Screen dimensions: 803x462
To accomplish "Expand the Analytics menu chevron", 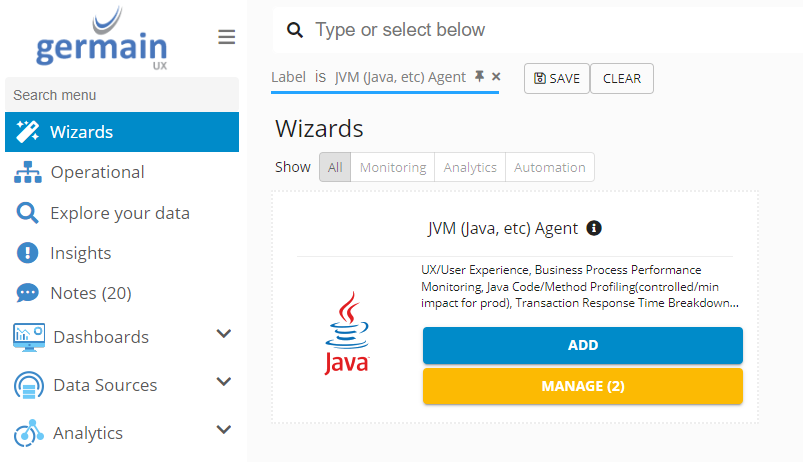I will click(x=224, y=430).
